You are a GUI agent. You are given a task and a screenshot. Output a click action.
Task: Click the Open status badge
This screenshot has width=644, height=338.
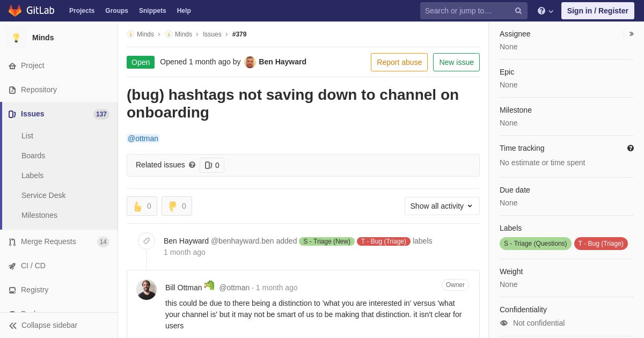pyautogui.click(x=141, y=62)
